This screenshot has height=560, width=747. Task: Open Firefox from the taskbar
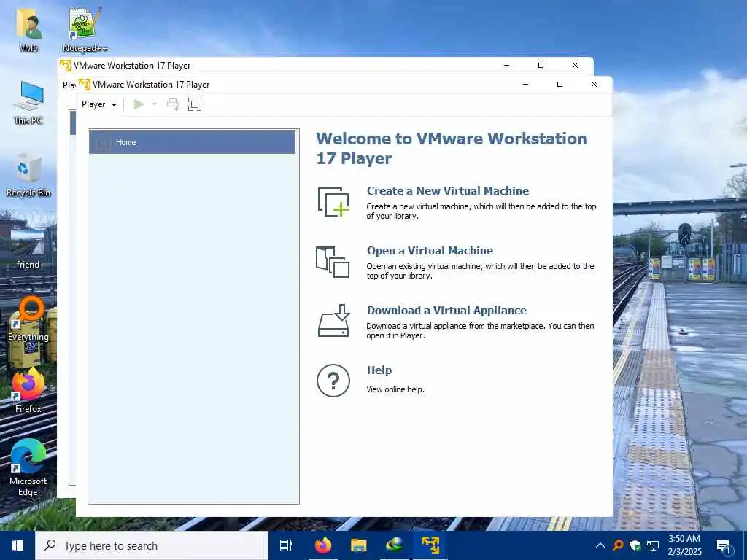point(322,545)
